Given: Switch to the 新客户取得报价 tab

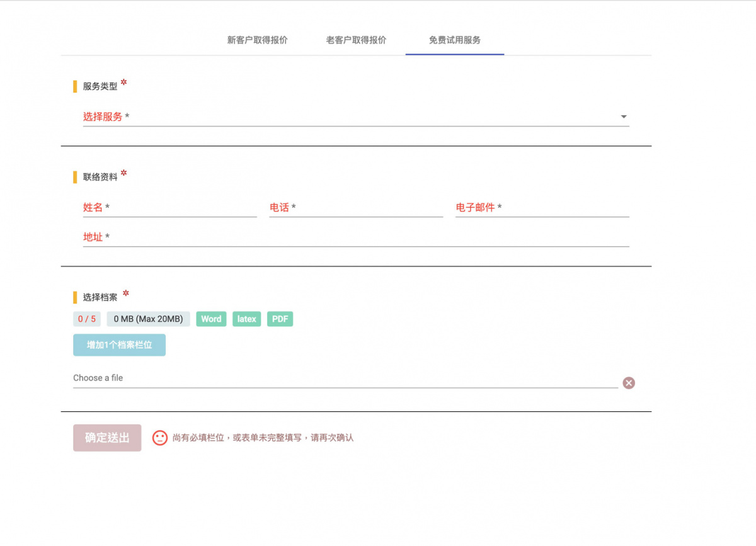Looking at the screenshot, I should click(x=258, y=40).
